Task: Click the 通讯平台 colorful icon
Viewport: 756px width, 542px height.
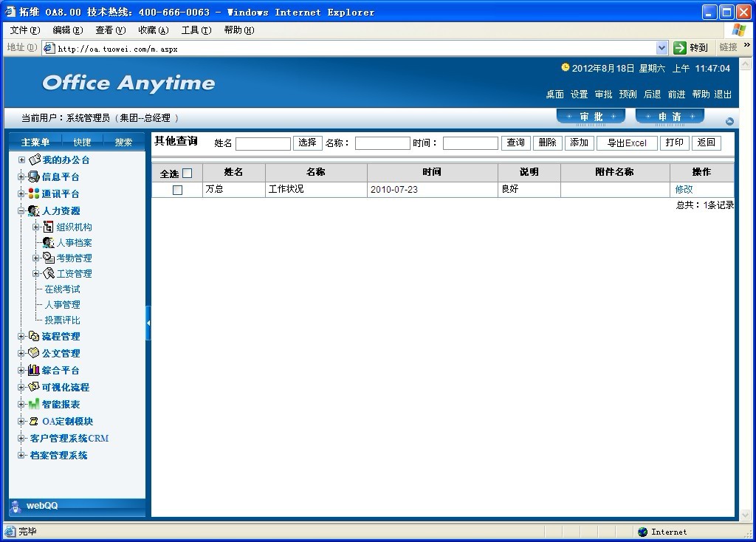Action: [34, 193]
